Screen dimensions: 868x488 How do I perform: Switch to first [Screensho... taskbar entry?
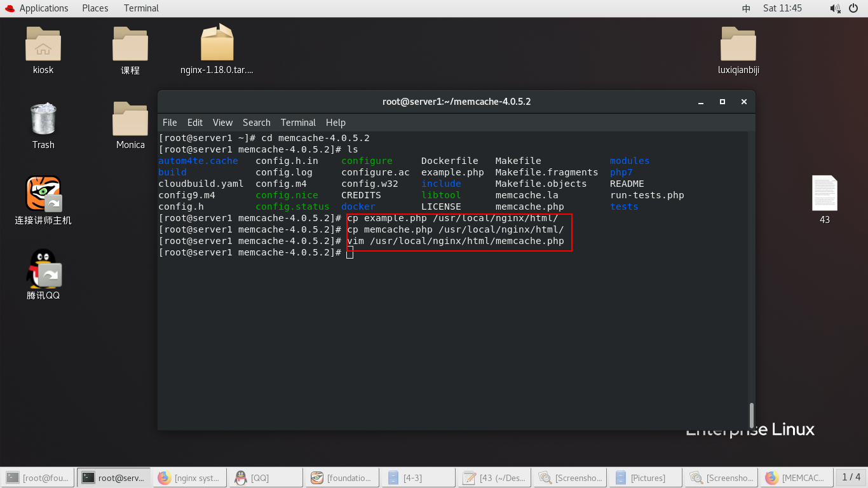tap(571, 477)
